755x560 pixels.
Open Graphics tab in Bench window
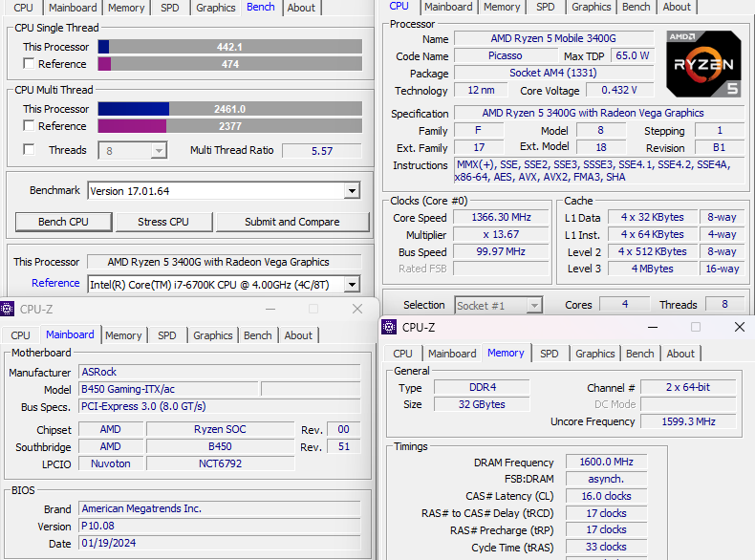(215, 8)
